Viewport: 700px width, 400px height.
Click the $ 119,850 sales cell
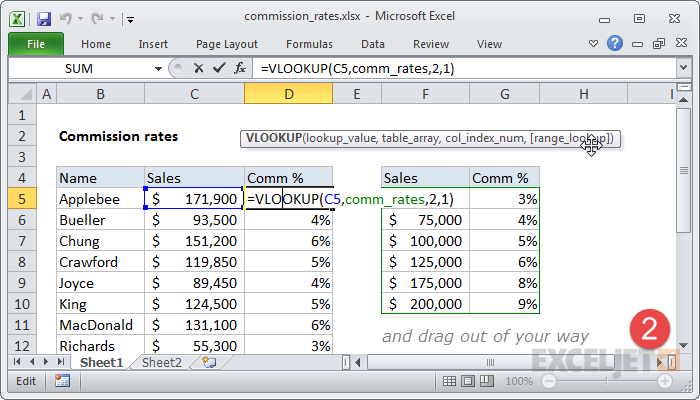click(x=194, y=262)
